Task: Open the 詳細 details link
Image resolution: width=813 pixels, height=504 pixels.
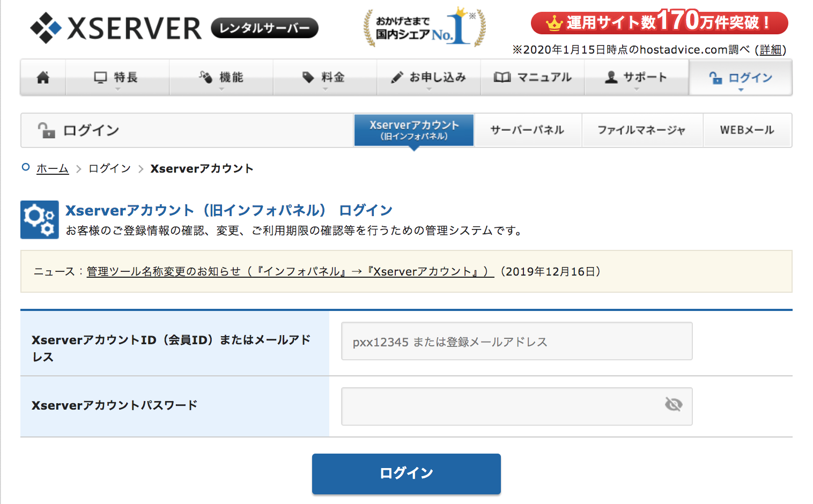Action: click(x=771, y=50)
